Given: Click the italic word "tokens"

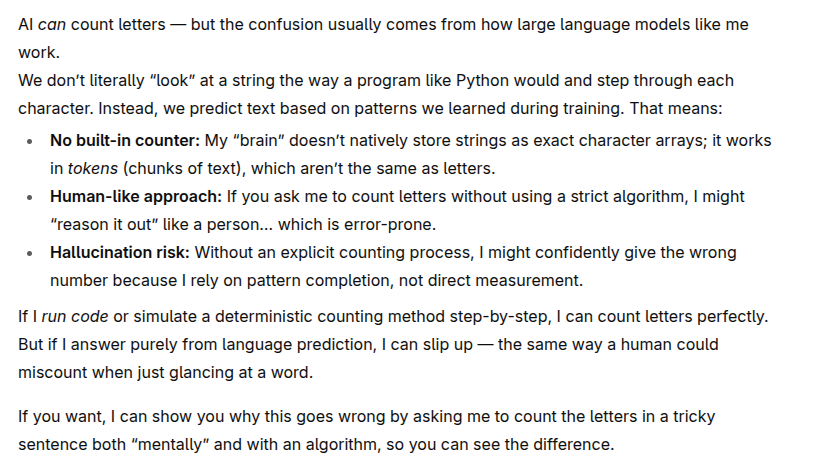Looking at the screenshot, I should tap(93, 169).
